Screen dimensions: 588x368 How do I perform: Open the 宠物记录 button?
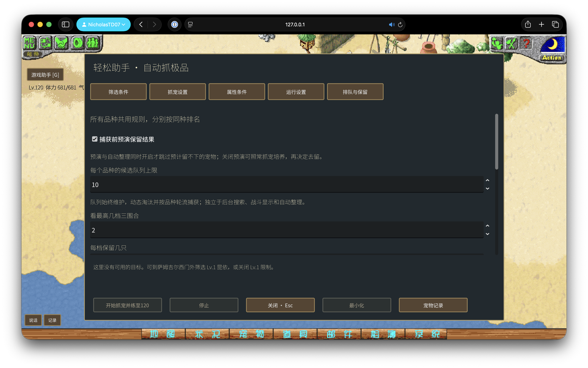click(433, 305)
